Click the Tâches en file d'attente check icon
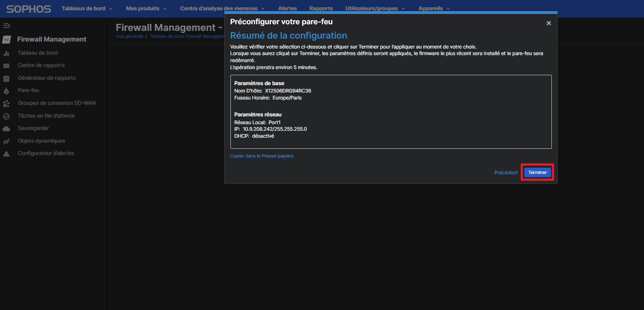 (6, 116)
